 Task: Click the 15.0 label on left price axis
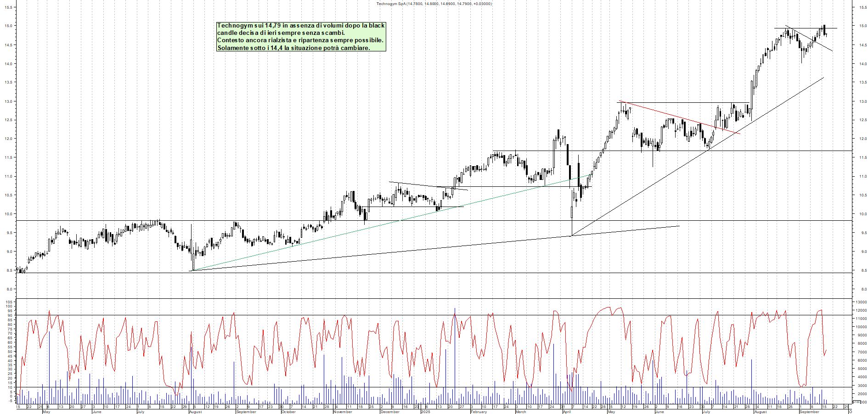click(9, 26)
